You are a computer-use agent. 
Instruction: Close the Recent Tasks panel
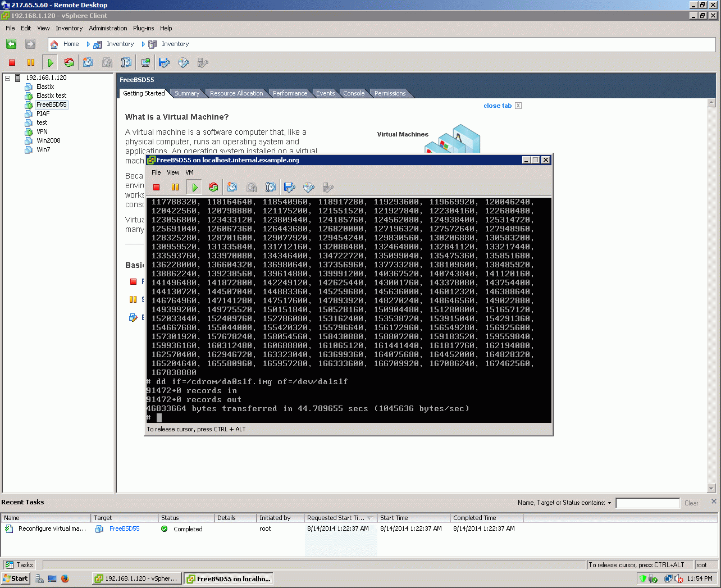[x=714, y=501]
